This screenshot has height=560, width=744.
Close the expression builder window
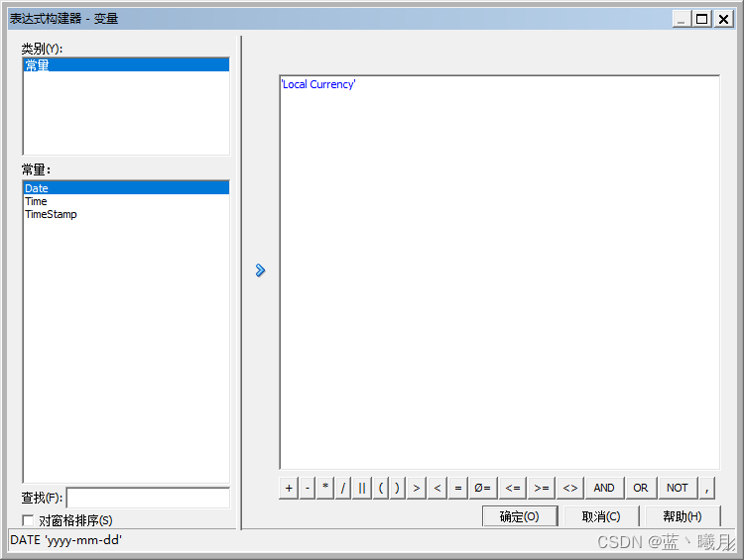point(723,19)
